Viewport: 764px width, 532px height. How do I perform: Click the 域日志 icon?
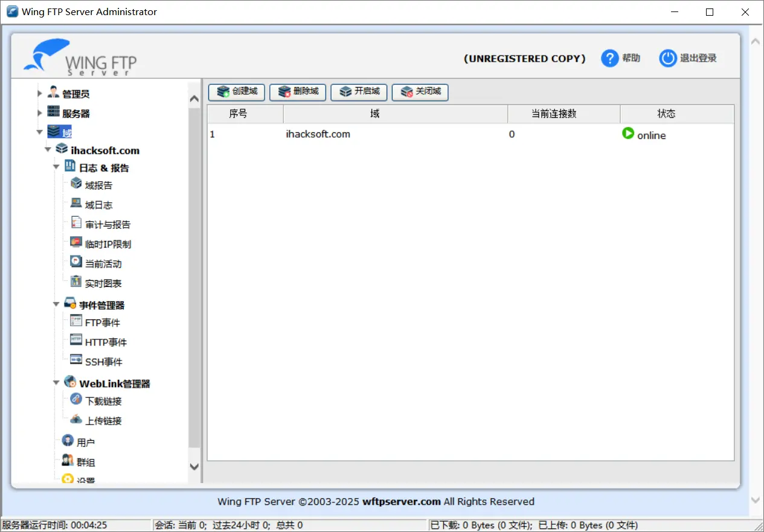pos(76,204)
